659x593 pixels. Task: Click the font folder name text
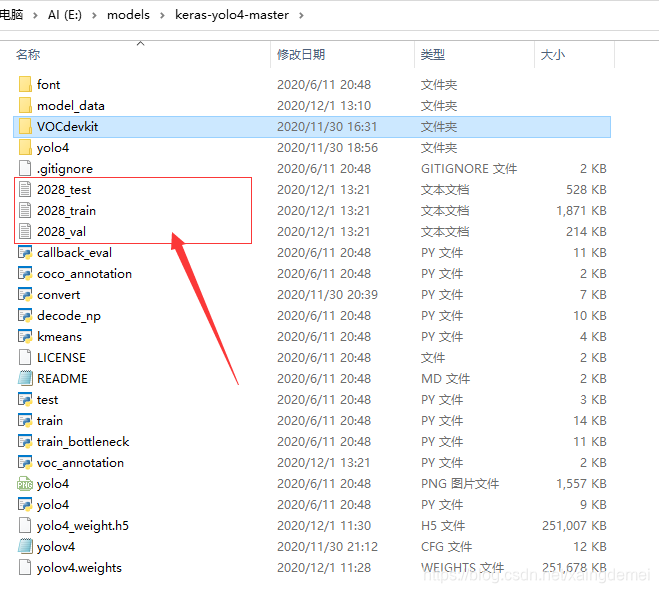click(48, 84)
